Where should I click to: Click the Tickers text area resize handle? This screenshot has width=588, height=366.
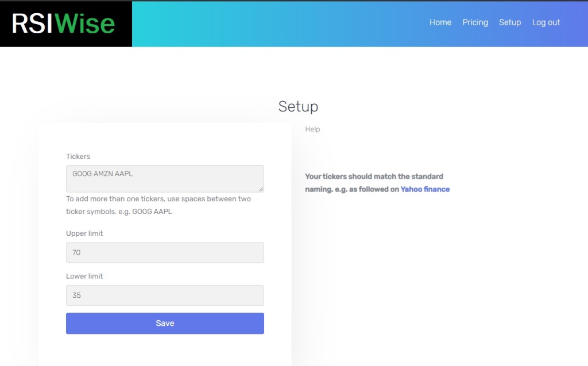click(261, 189)
